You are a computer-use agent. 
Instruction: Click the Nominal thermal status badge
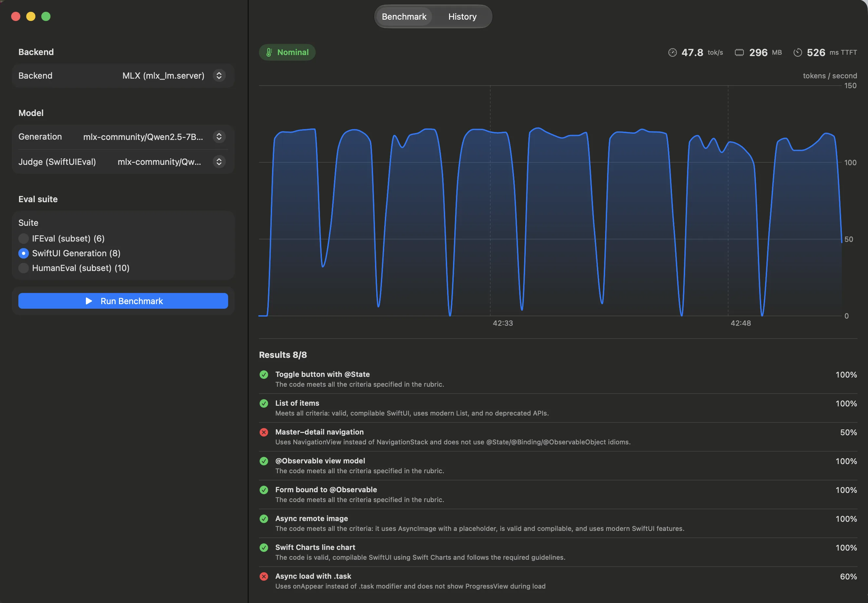287,52
